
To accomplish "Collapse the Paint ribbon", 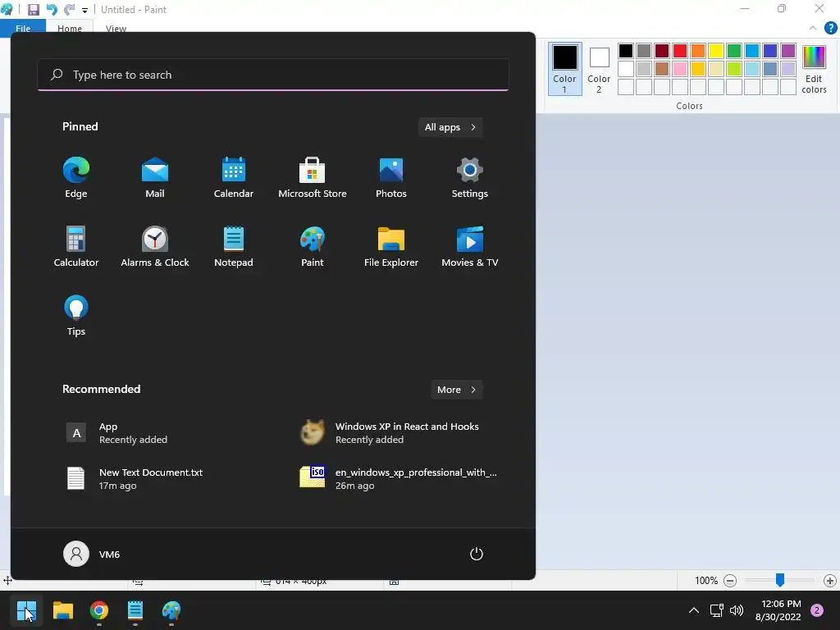I will [813, 28].
